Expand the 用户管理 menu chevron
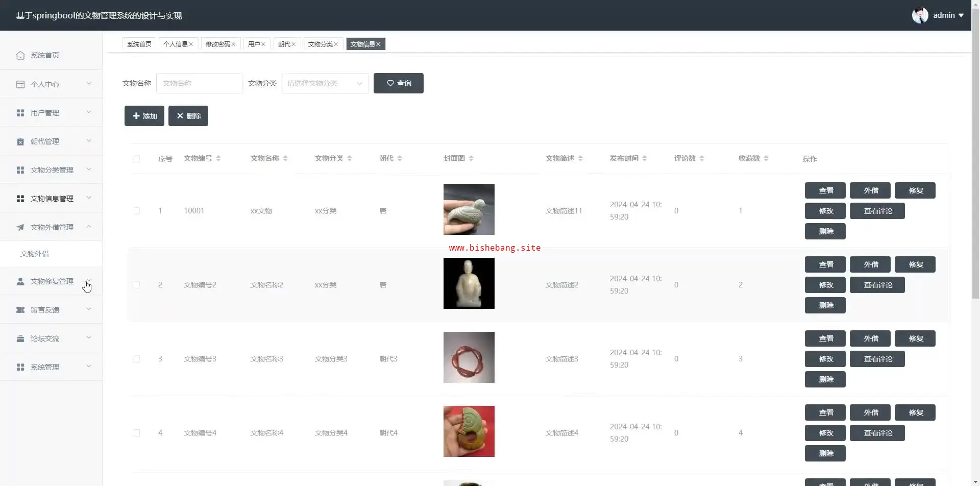Viewport: 980px width, 486px height. [x=89, y=112]
